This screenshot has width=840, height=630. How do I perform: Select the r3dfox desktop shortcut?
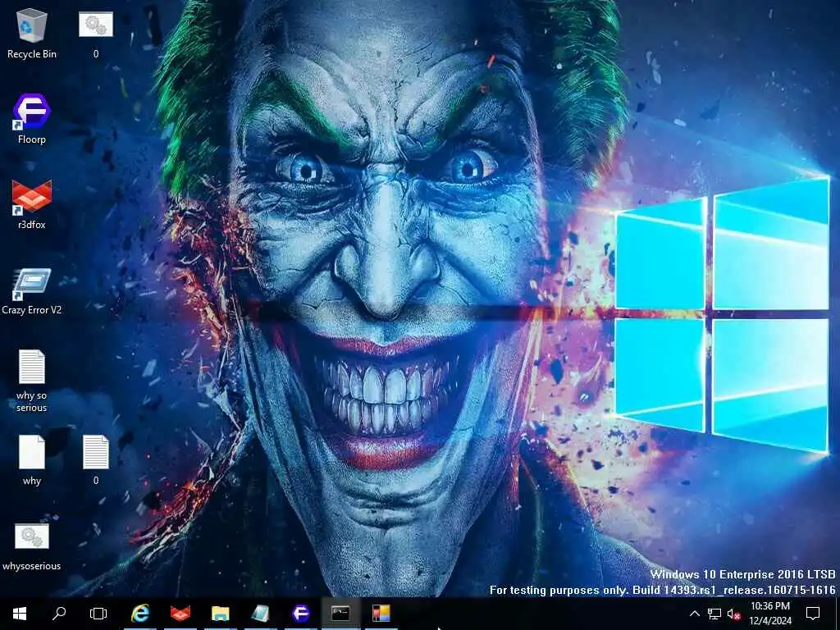[32, 204]
